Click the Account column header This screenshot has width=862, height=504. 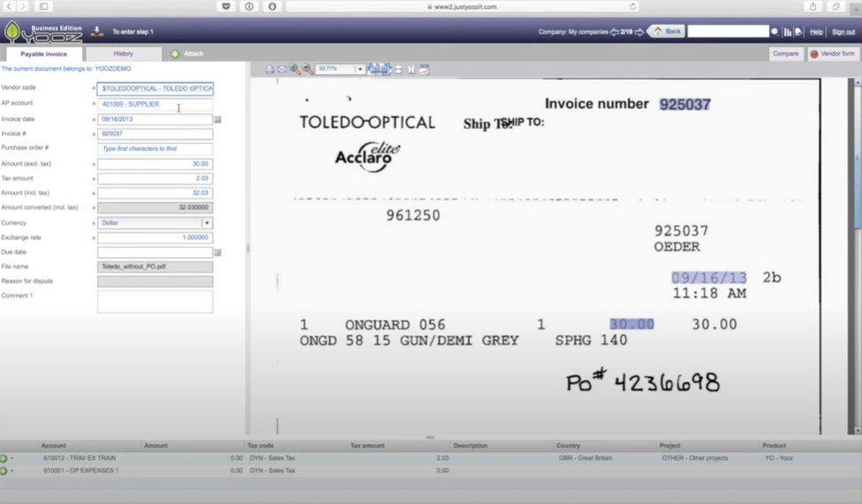[x=53, y=445]
